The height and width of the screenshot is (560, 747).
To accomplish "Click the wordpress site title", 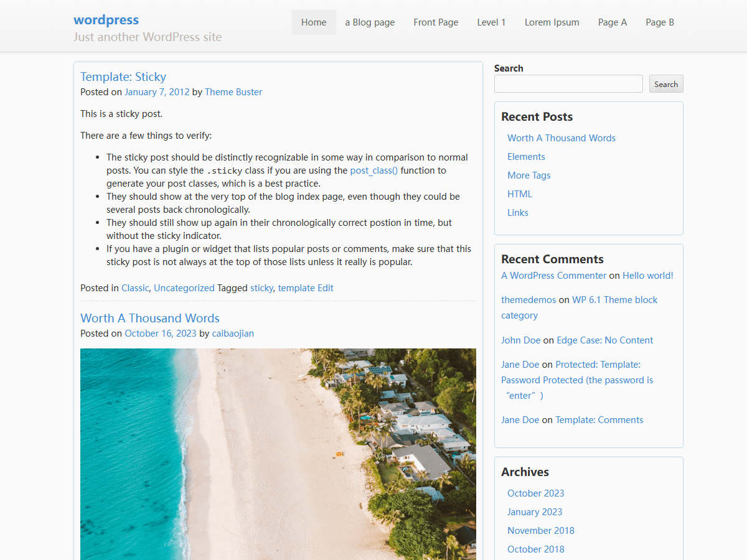I will [106, 20].
